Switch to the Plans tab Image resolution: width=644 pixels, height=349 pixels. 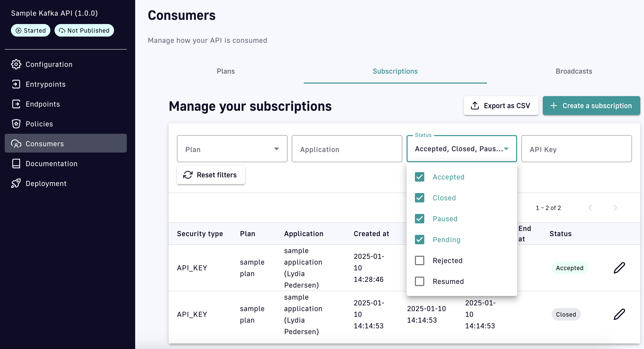coord(226,71)
